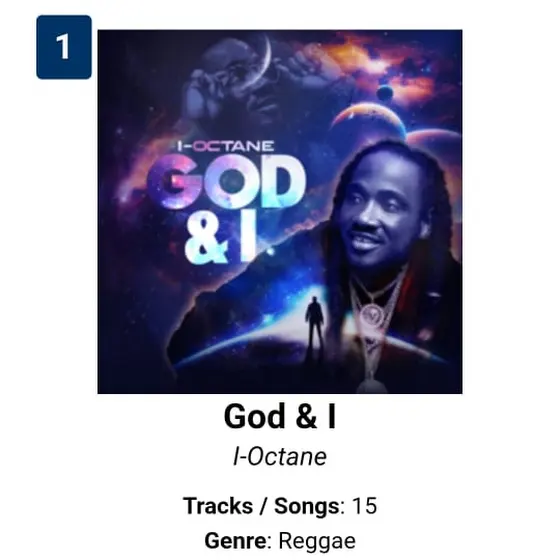Image resolution: width=560 pixels, height=560 pixels.
Task: Open the Reggae genre text
Action: click(x=317, y=541)
